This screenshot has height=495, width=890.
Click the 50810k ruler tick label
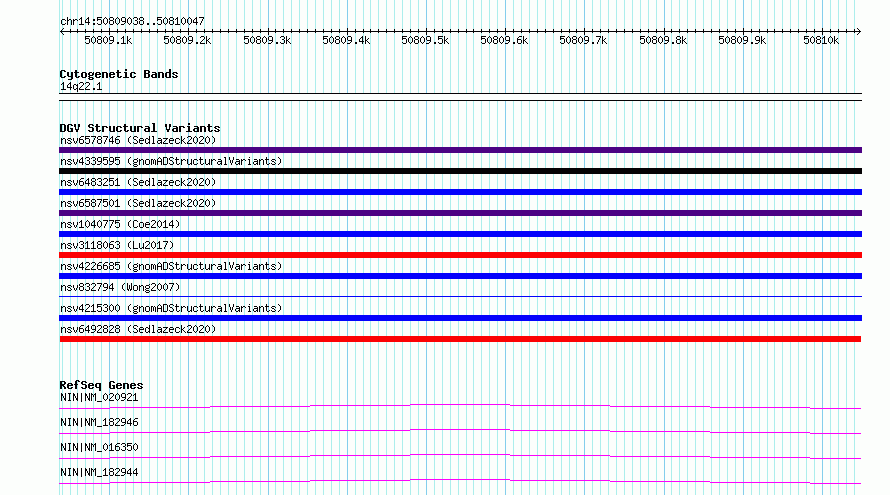[821, 40]
